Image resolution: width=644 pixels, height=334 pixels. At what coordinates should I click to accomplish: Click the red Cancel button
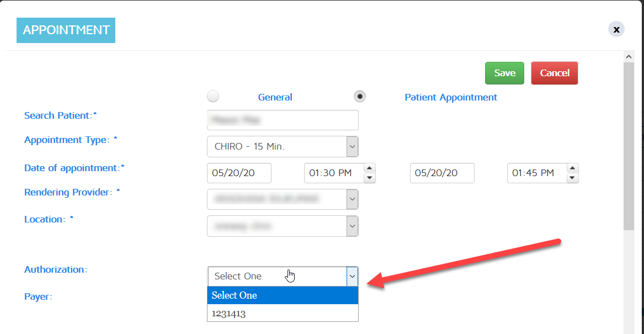(x=554, y=73)
